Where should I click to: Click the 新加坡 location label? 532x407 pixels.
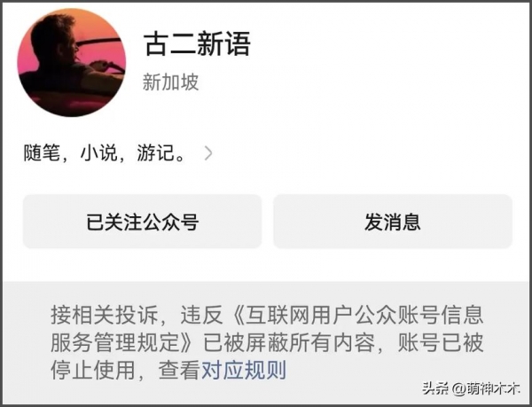pos(170,82)
